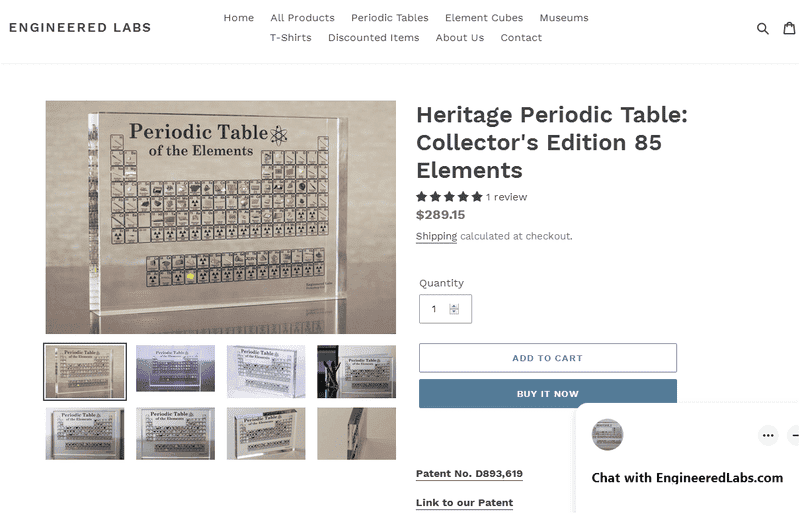The image size is (800, 514).
Task: Open chat options three-dot menu
Action: tap(768, 435)
